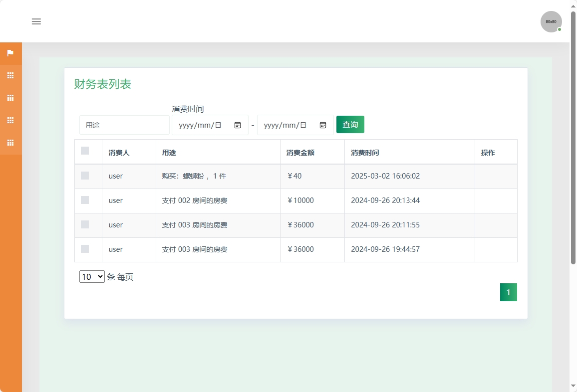Image resolution: width=577 pixels, height=392 pixels.
Task: Click the 财务表列表 heading
Action: 103,84
